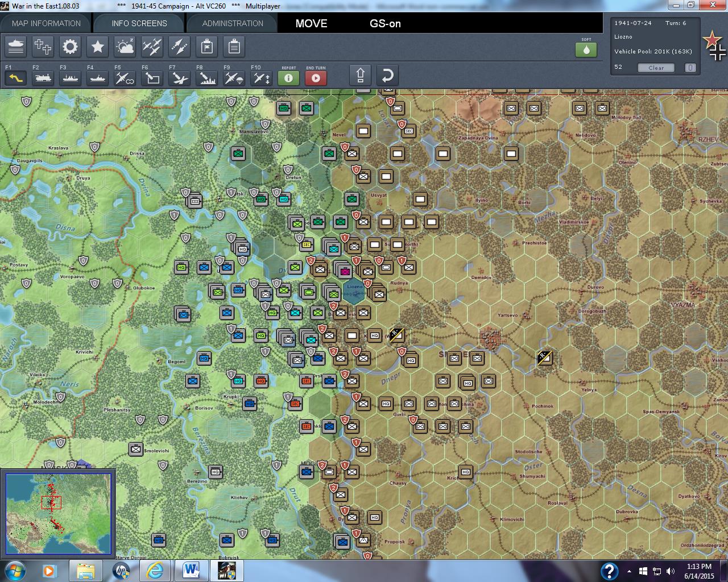Screen dimensions: 728x582
Task: Click the help question mark in tray
Action: [x=609, y=571]
